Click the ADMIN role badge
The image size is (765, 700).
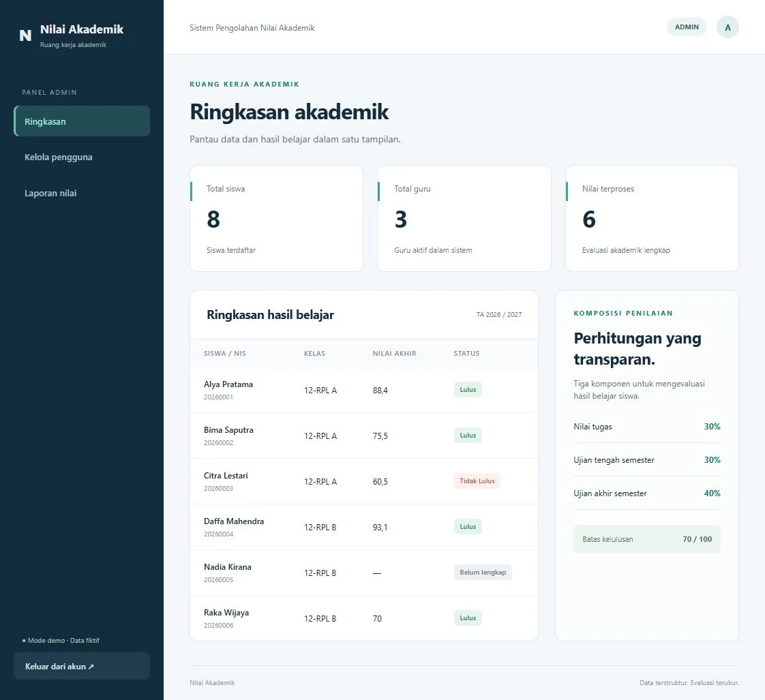point(687,27)
